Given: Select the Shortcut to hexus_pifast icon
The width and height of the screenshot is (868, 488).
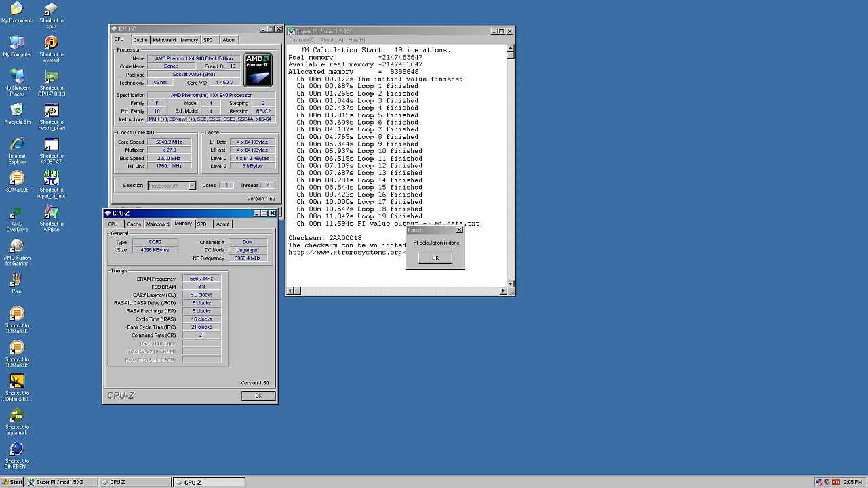Looking at the screenshot, I should click(x=51, y=117).
